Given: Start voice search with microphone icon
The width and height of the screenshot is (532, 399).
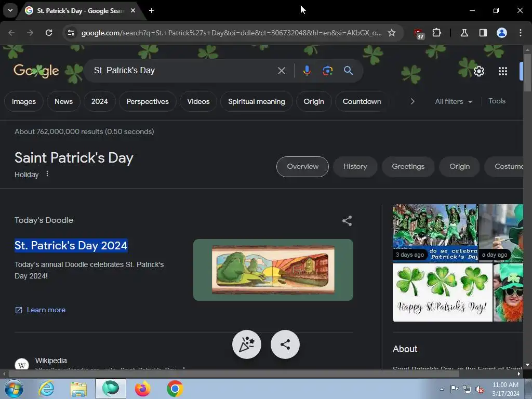Looking at the screenshot, I should [307, 71].
